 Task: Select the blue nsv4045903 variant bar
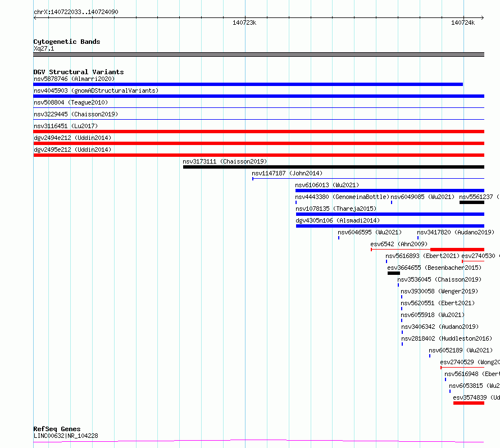[x=259, y=96]
